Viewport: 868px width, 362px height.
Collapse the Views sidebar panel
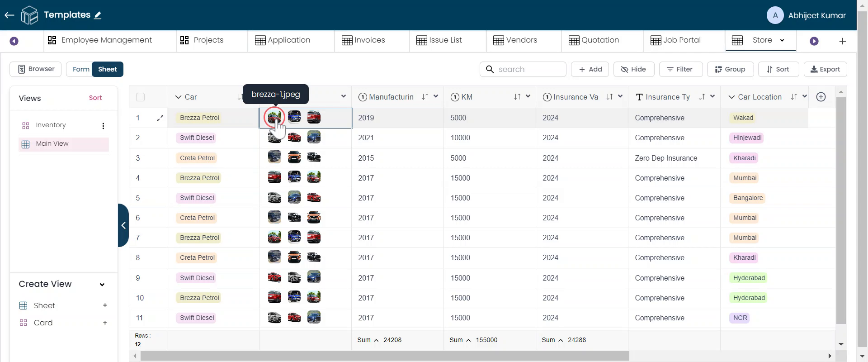pos(123,225)
